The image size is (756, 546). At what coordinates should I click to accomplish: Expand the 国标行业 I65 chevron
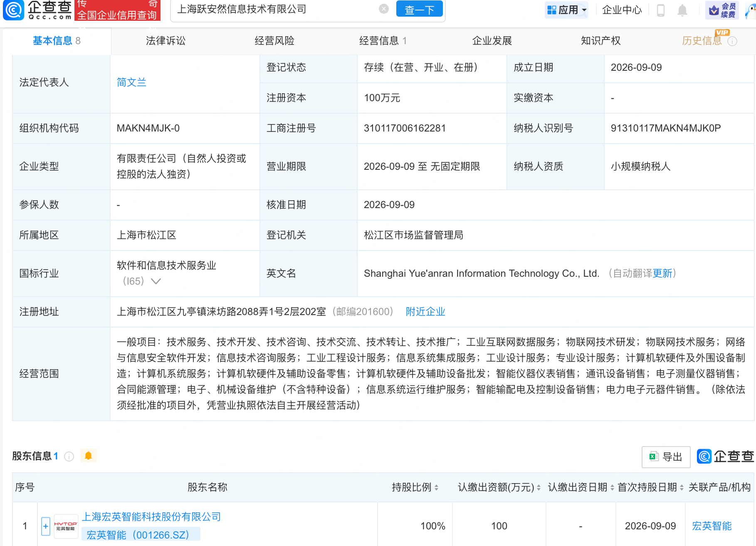[156, 281]
